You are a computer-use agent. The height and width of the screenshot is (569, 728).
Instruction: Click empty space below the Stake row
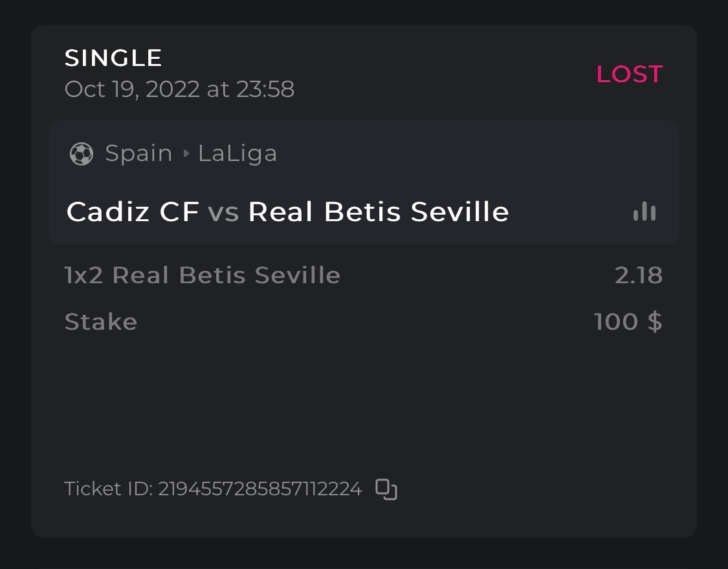(362, 401)
